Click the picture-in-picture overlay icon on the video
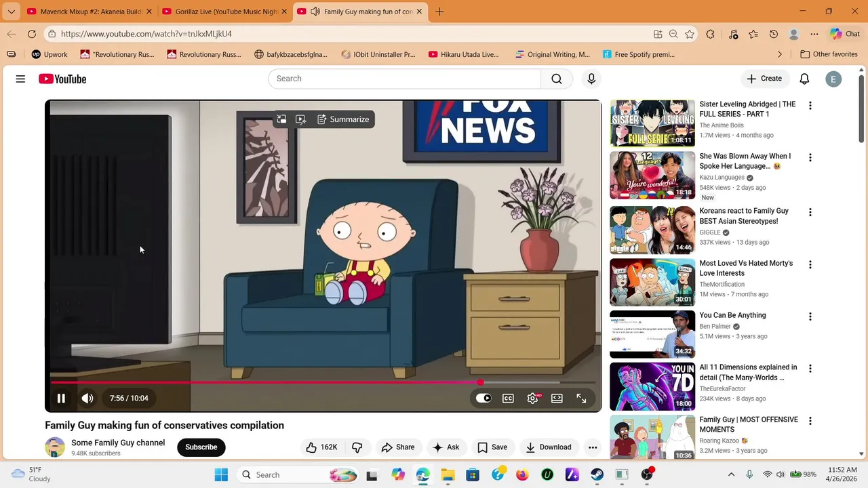Viewport: 868px width, 488px height. (281, 119)
